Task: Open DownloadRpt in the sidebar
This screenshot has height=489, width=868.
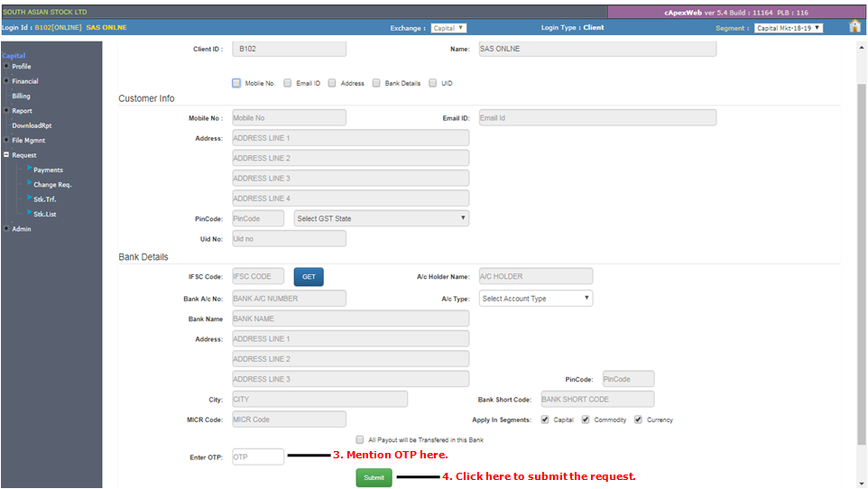Action: pyautogui.click(x=32, y=125)
